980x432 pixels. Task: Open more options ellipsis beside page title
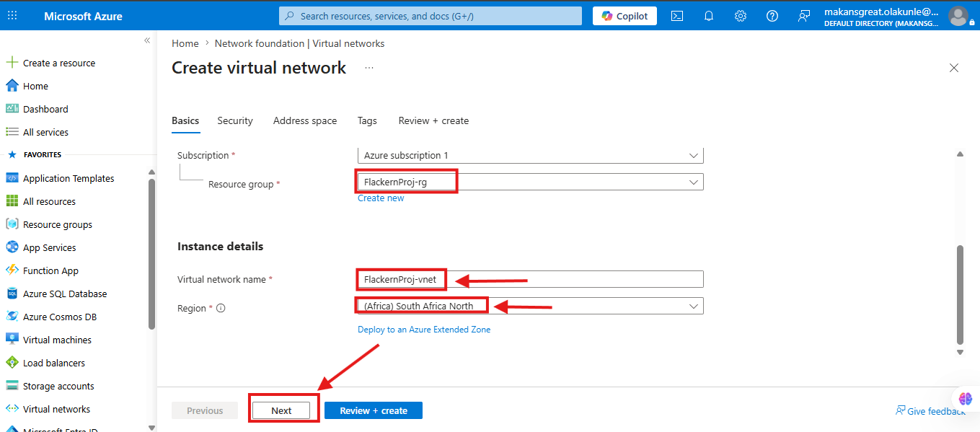point(369,68)
